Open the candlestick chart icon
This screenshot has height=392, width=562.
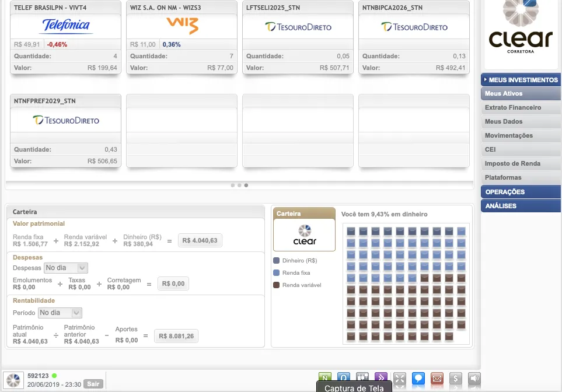tap(362, 379)
